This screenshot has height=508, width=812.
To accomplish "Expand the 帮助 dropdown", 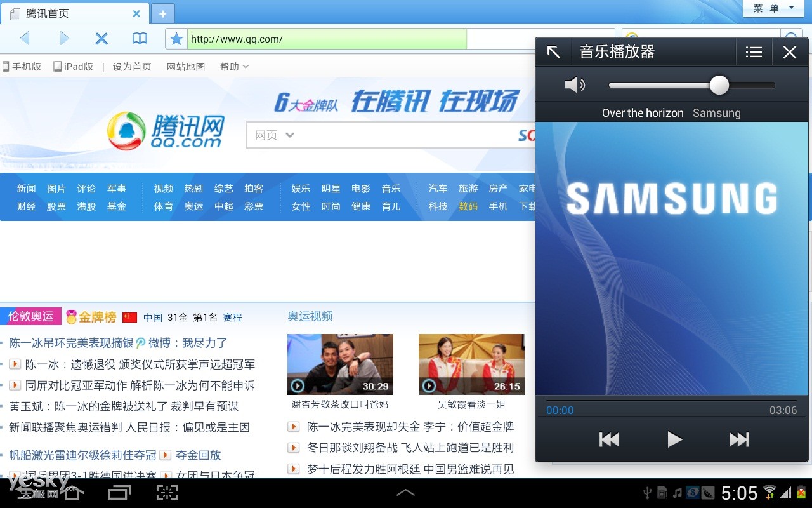I will 234,67.
